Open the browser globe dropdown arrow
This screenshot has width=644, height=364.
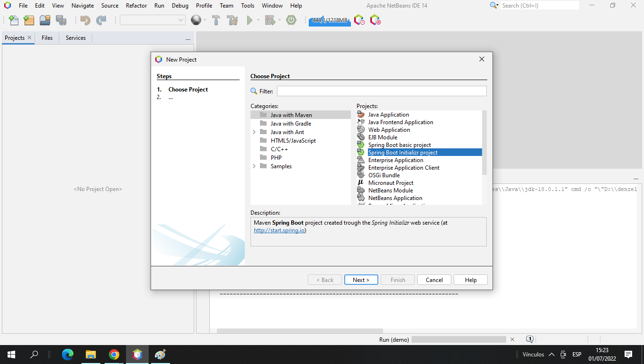[x=205, y=20]
